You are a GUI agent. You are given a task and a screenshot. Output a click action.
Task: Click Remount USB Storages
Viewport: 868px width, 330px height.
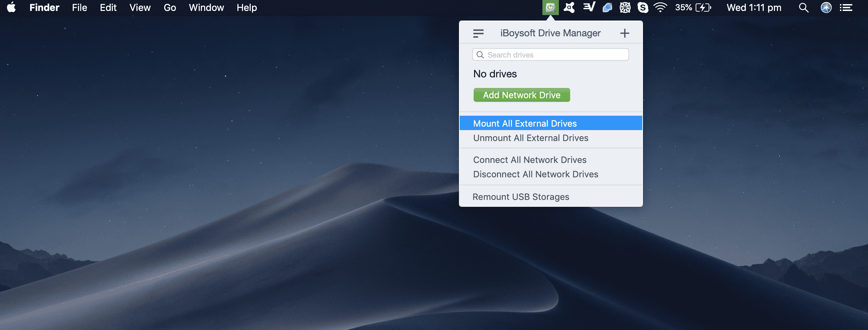[x=521, y=197]
